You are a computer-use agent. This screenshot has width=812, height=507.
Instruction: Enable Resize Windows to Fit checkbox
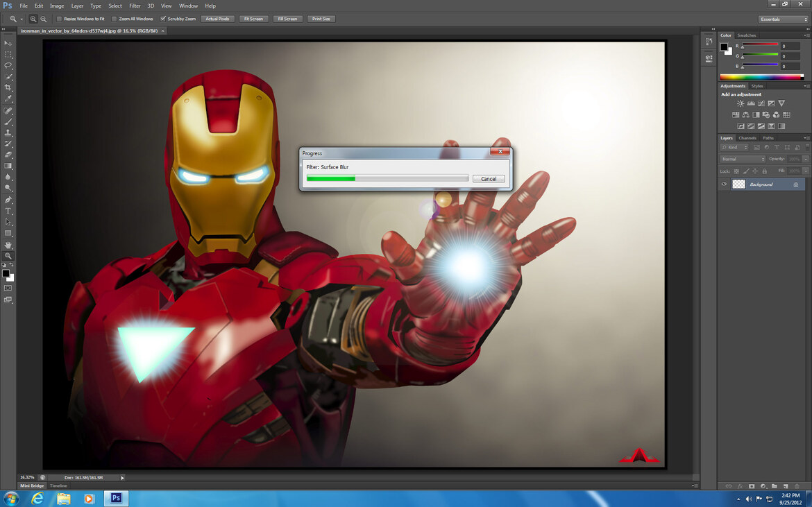59,19
